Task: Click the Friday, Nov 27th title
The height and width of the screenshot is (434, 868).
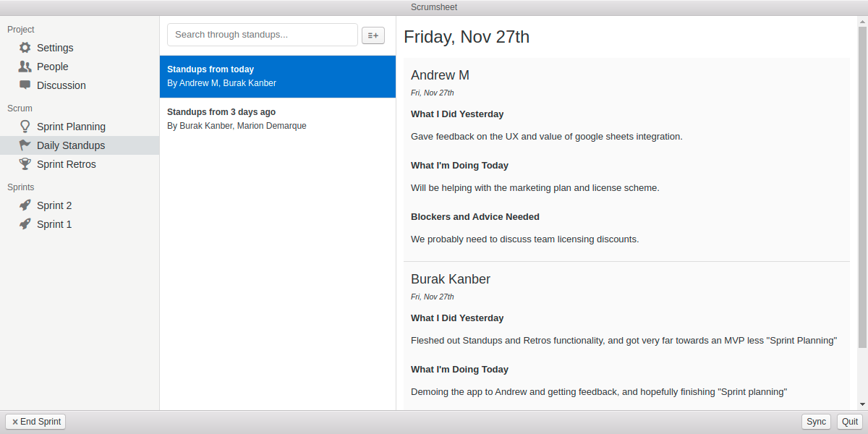Action: 467,37
